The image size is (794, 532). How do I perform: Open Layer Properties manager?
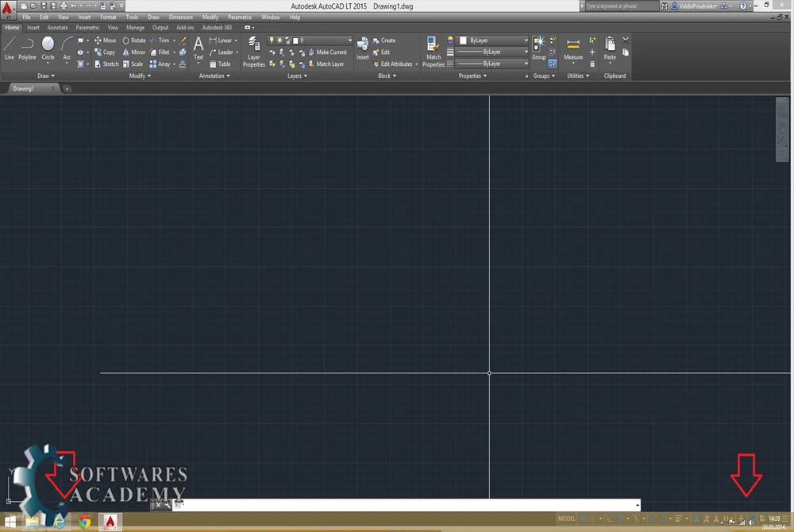[x=254, y=52]
